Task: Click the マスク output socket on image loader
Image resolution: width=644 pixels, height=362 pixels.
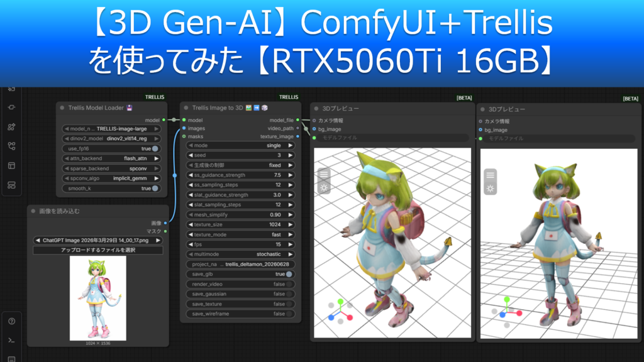Action: point(165,231)
